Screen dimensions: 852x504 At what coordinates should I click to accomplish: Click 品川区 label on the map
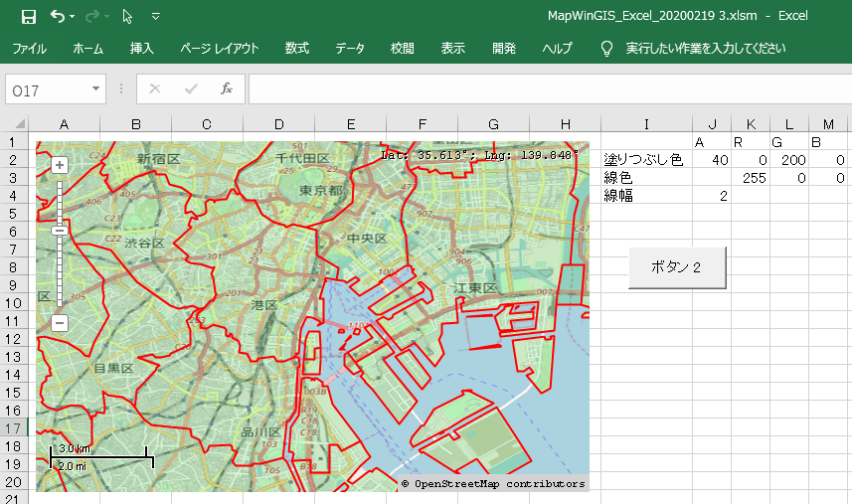pyautogui.click(x=260, y=432)
